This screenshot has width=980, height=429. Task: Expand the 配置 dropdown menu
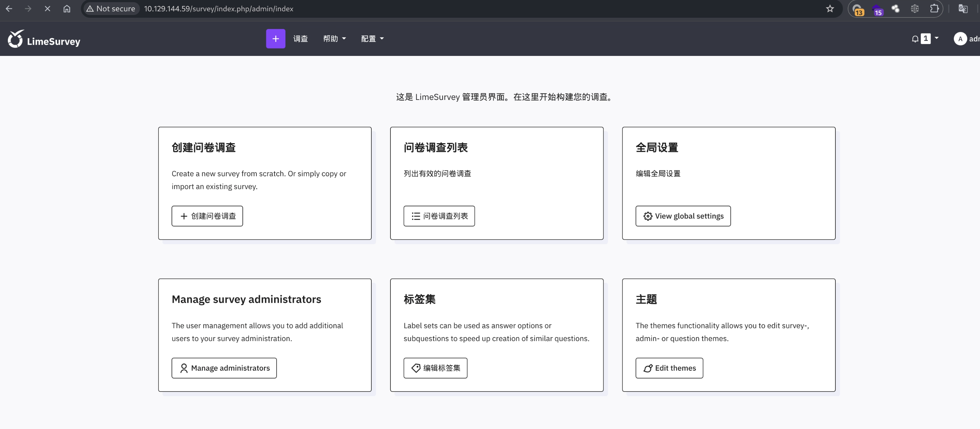(372, 39)
